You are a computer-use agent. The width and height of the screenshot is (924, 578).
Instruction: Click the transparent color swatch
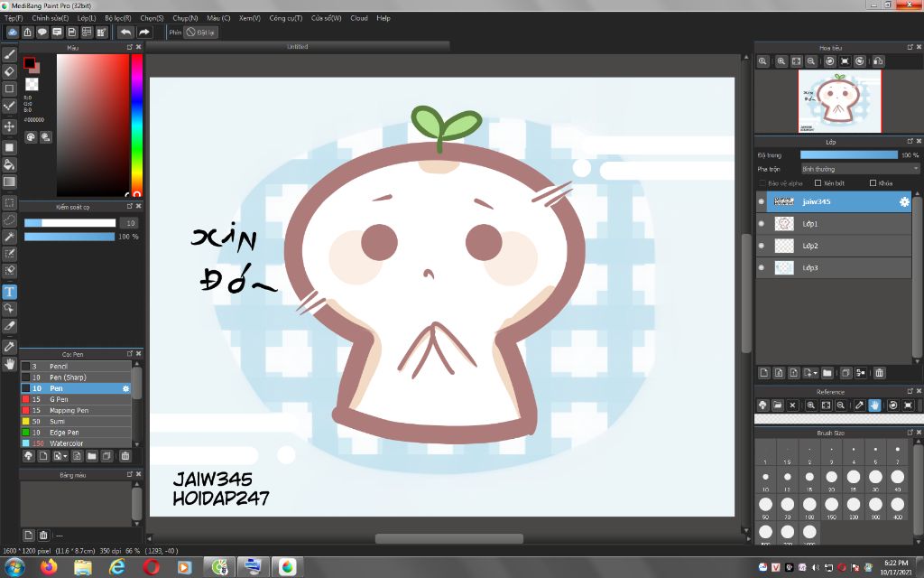click(x=32, y=84)
